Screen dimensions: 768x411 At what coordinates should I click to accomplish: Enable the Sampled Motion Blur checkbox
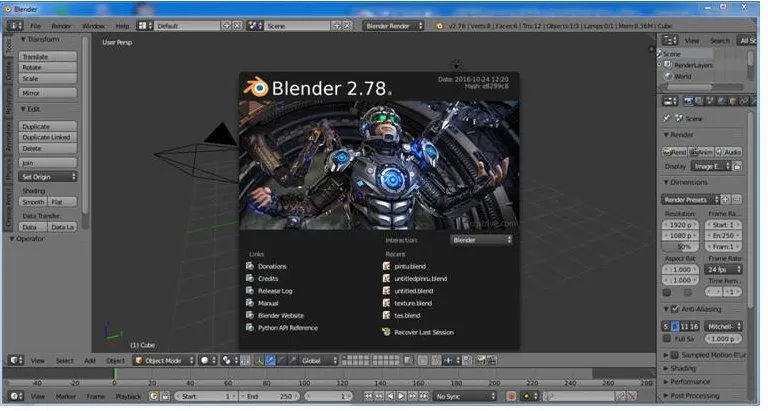(674, 355)
